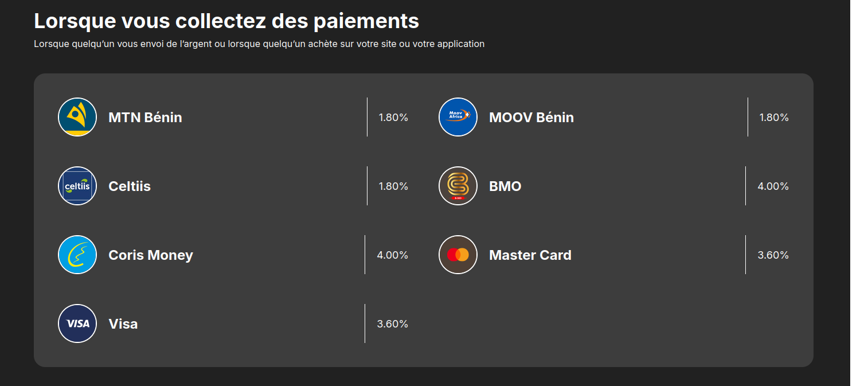Image resolution: width=868 pixels, height=386 pixels.
Task: Click the Visa name text
Action: pos(123,324)
